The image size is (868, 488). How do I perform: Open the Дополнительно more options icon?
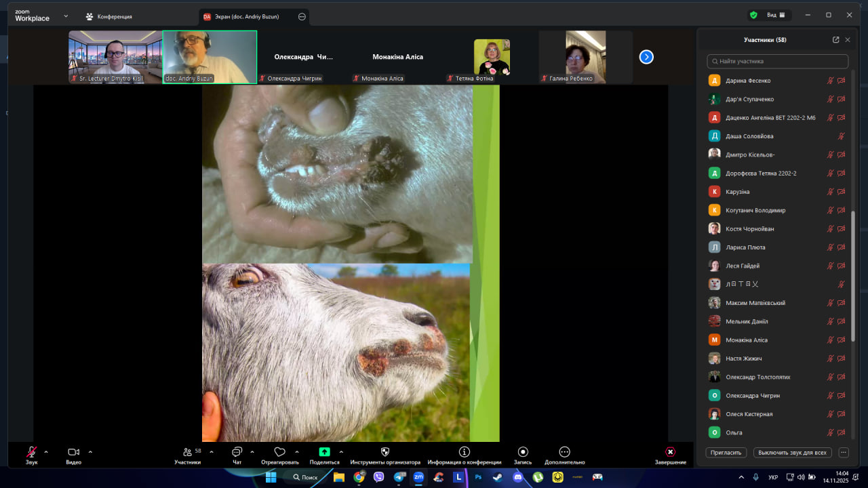click(564, 452)
